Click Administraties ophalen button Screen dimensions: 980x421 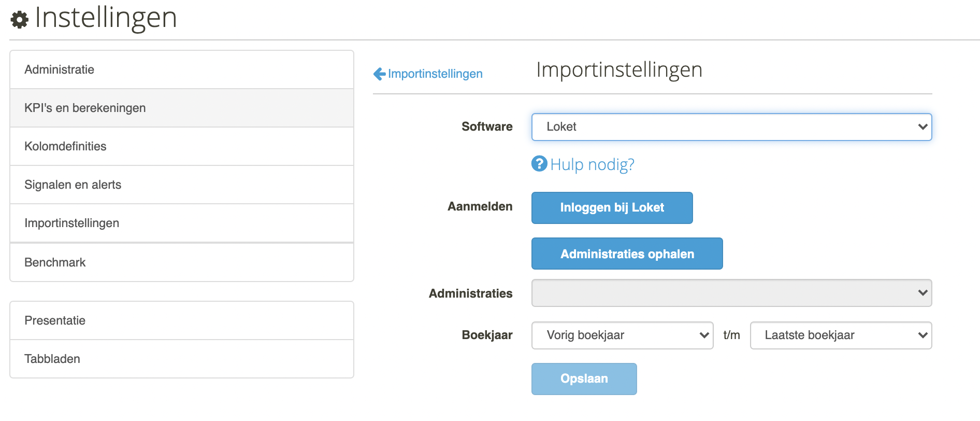[x=627, y=254]
